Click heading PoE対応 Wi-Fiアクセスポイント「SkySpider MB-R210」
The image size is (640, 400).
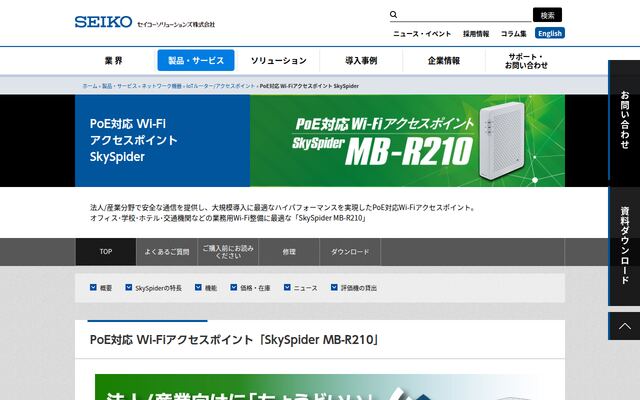(234, 340)
